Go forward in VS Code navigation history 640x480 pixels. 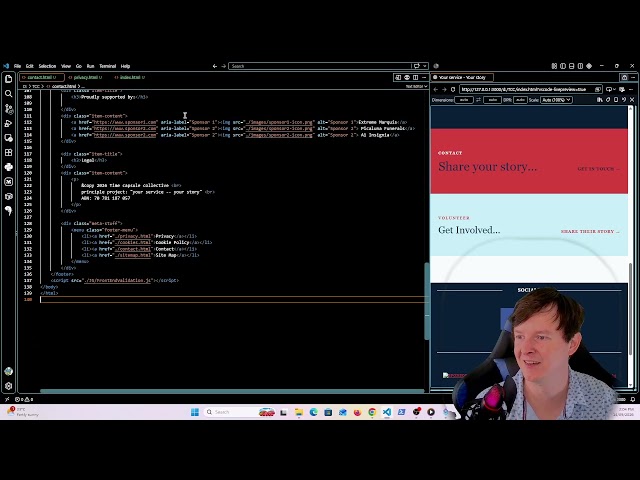[x=223, y=66]
